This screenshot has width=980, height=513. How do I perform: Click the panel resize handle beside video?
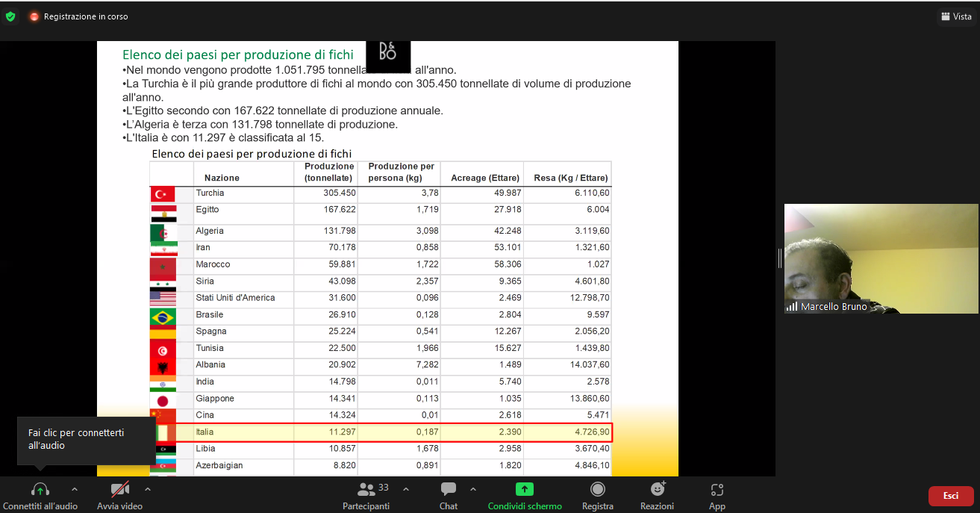click(780, 258)
